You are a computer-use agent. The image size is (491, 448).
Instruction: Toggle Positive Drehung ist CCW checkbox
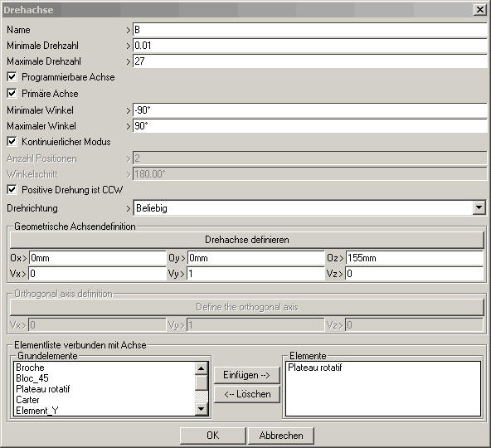click(12, 189)
